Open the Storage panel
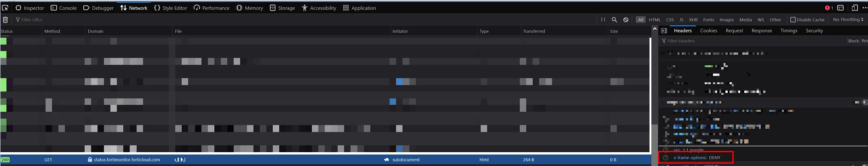Screen dimensions: 868x166 [282, 8]
